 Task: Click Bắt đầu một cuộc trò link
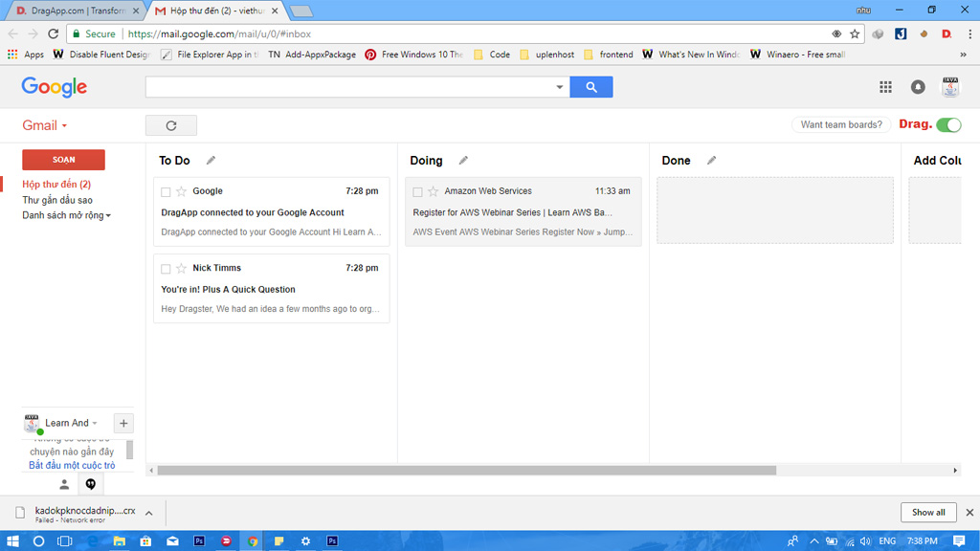coord(72,466)
